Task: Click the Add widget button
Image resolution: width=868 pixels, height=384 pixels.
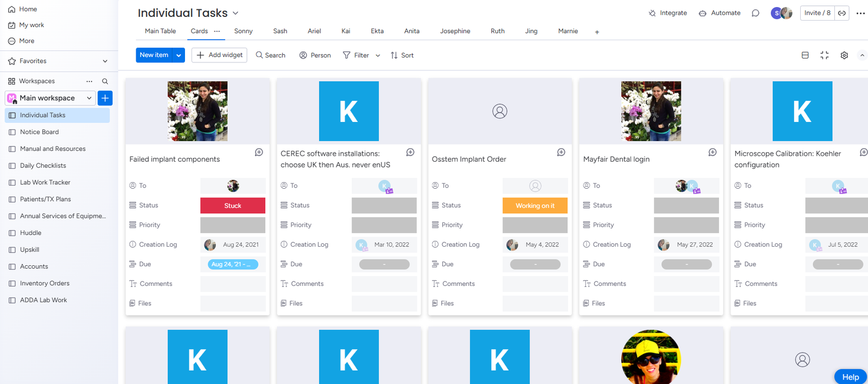Action: pos(219,55)
